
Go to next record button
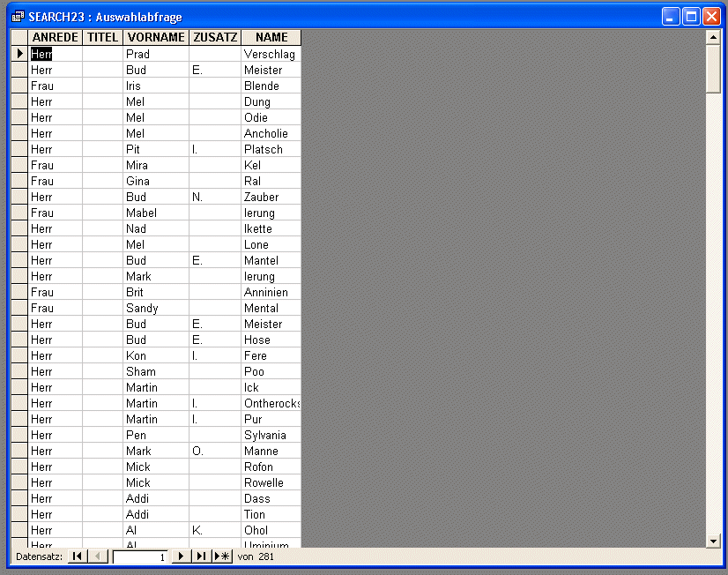click(x=181, y=556)
